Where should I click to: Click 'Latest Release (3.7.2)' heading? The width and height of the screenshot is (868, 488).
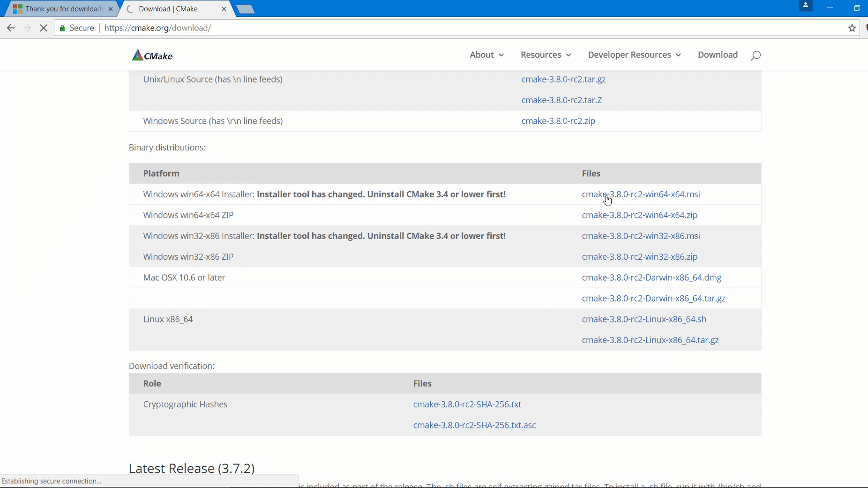tap(192, 468)
